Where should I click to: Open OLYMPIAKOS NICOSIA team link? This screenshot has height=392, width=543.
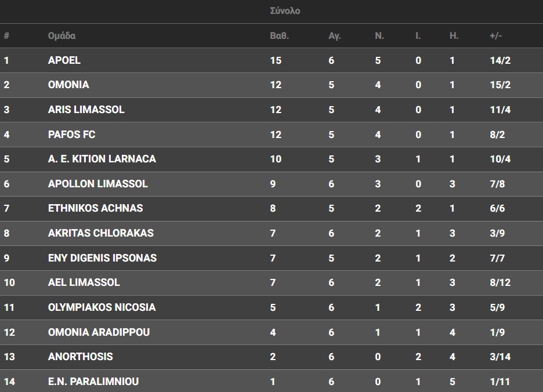point(102,307)
